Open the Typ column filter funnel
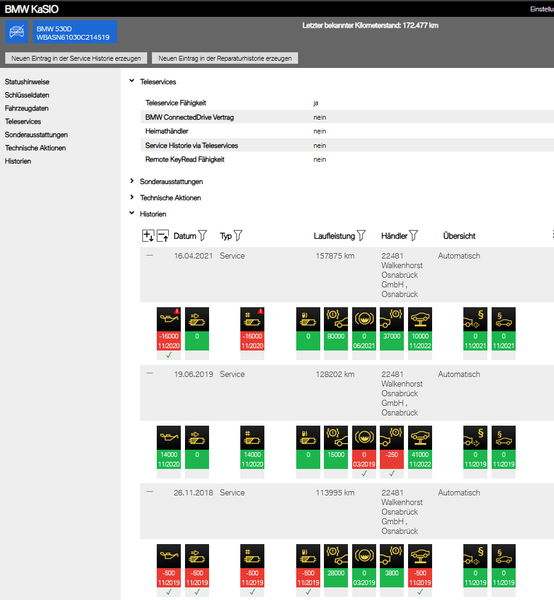The height and width of the screenshot is (600, 554). pyautogui.click(x=238, y=236)
